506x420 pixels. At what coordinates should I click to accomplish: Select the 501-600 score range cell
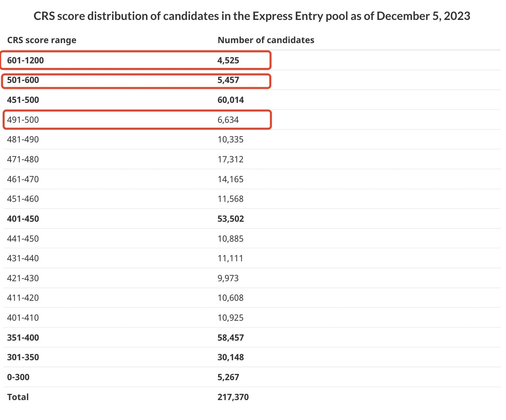tap(23, 80)
